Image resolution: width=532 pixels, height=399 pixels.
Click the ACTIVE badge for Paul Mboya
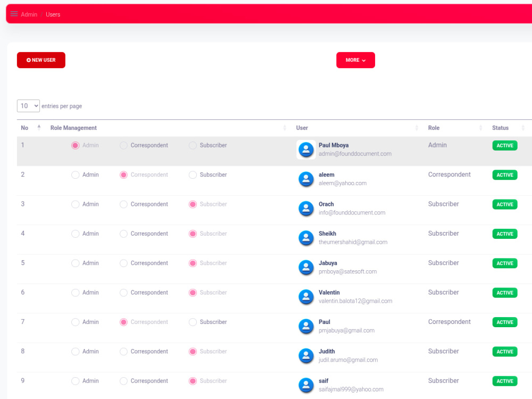pos(504,146)
